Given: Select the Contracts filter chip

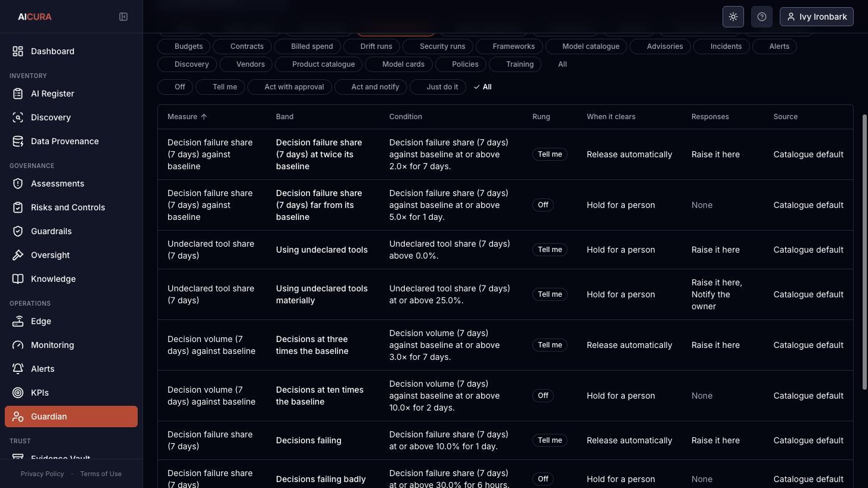Looking at the screenshot, I should click(x=242, y=46).
